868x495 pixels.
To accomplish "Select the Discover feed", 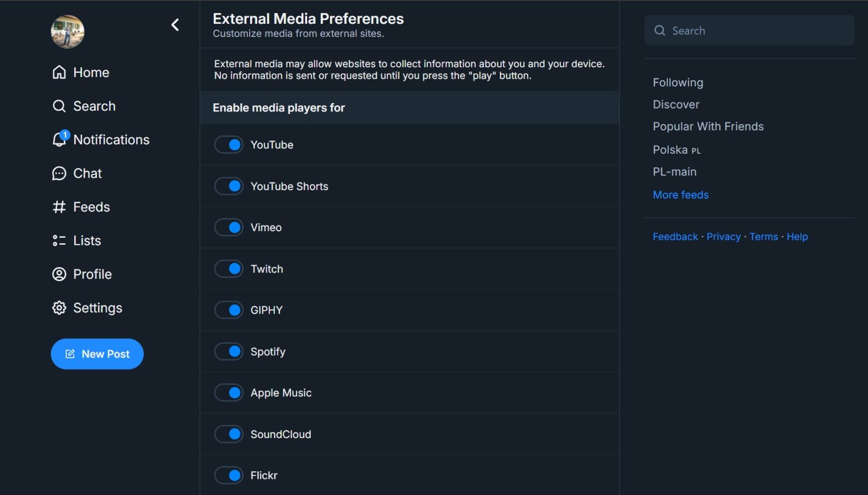I will 676,104.
